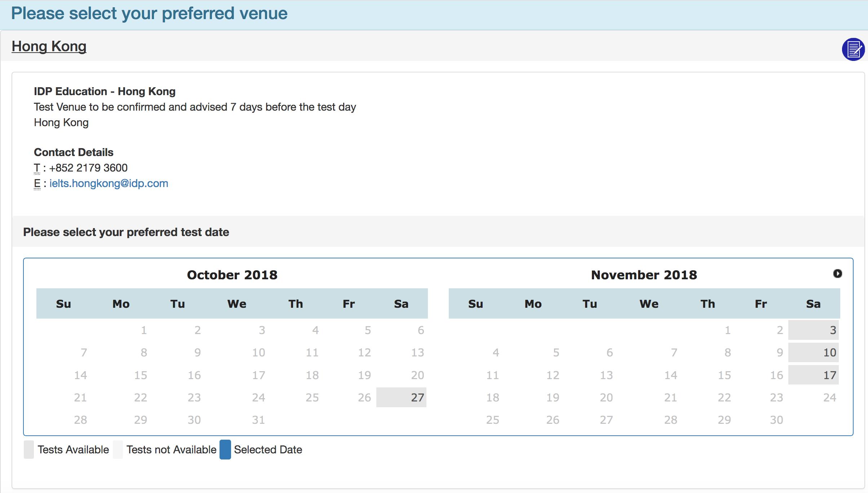
Task: Select October 27 test date
Action: (x=401, y=397)
